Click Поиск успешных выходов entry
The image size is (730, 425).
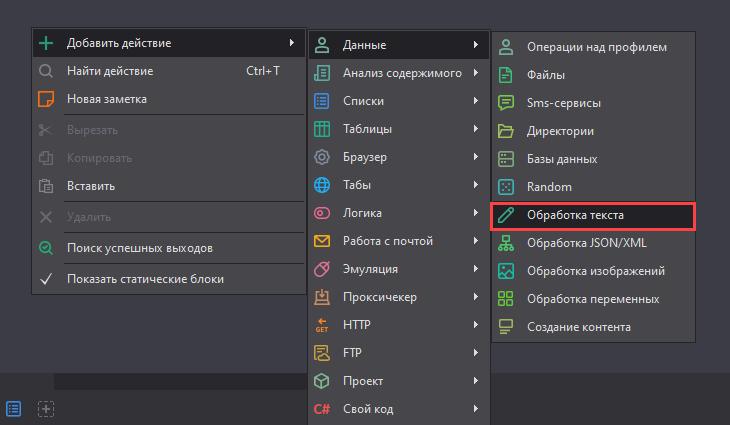pos(140,248)
